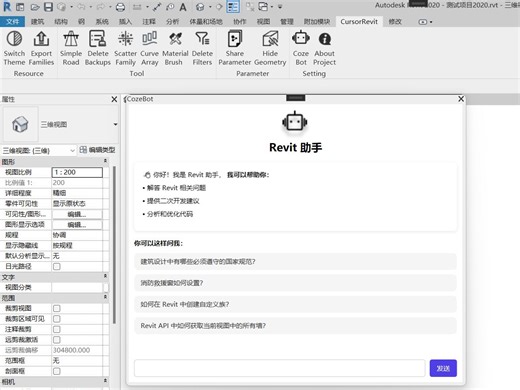Click the 编辑类型 button
The height and width of the screenshot is (390, 520).
[97, 150]
